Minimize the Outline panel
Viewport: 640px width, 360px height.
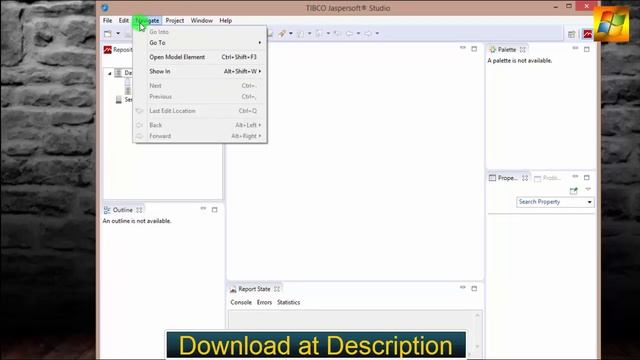(203, 209)
